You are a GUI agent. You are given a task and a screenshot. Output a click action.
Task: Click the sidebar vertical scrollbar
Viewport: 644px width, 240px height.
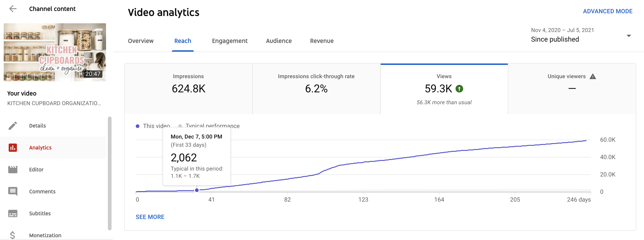pyautogui.click(x=109, y=173)
